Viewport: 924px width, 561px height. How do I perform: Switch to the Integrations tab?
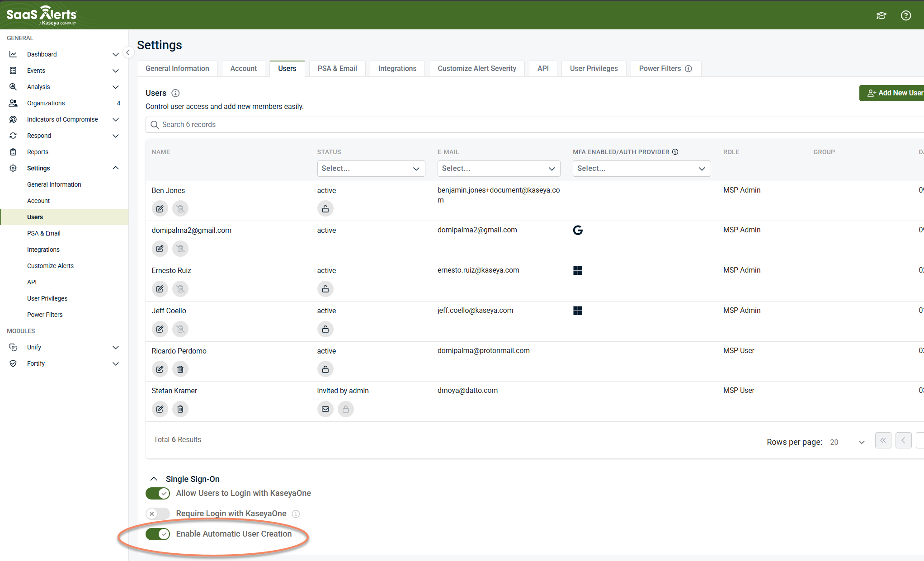click(397, 69)
